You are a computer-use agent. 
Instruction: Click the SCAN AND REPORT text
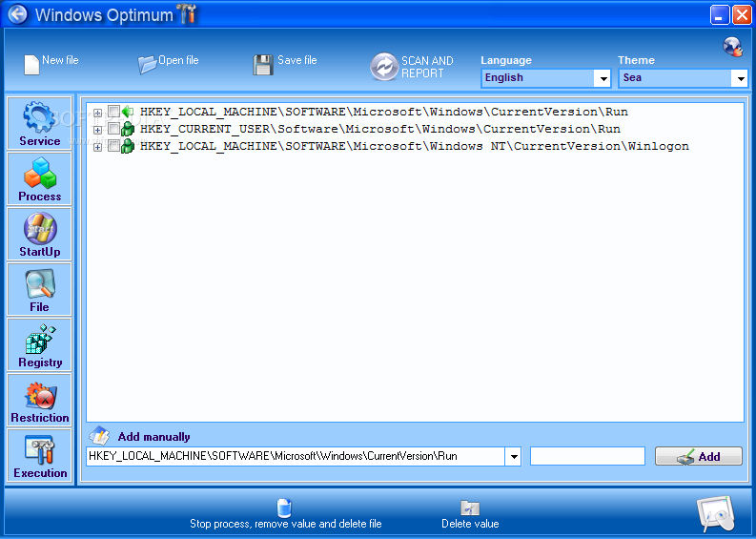(x=427, y=67)
